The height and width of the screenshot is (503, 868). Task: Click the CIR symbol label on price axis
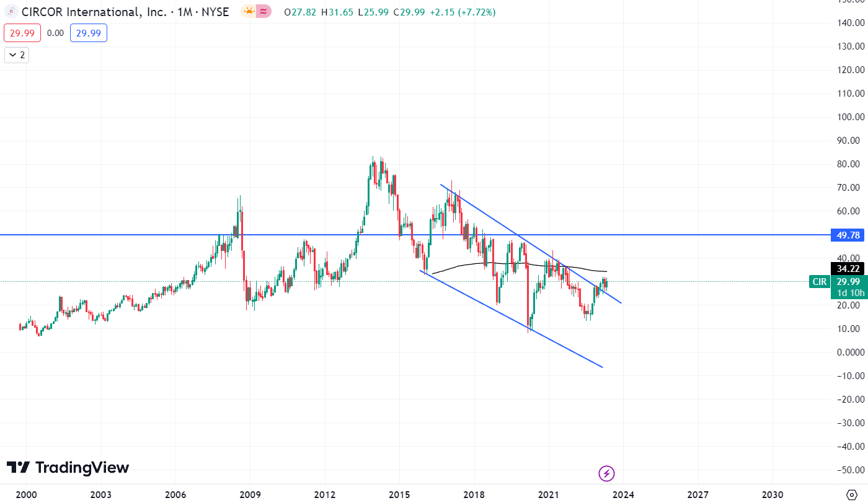(x=819, y=282)
